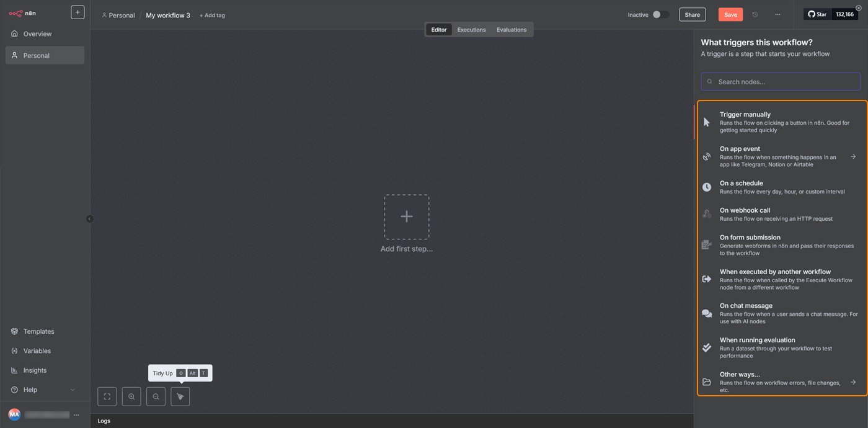Click the Tidy Up broom icon

click(x=180, y=396)
